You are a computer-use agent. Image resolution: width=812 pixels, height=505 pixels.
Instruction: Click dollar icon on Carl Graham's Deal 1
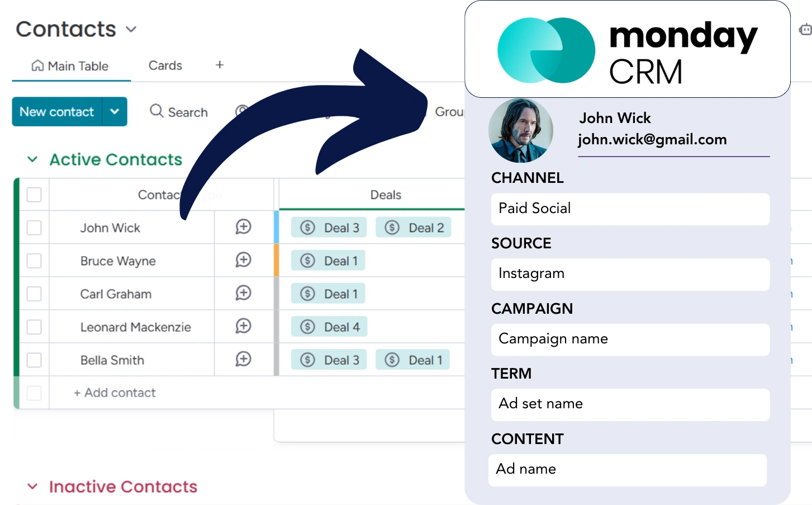coord(307,293)
